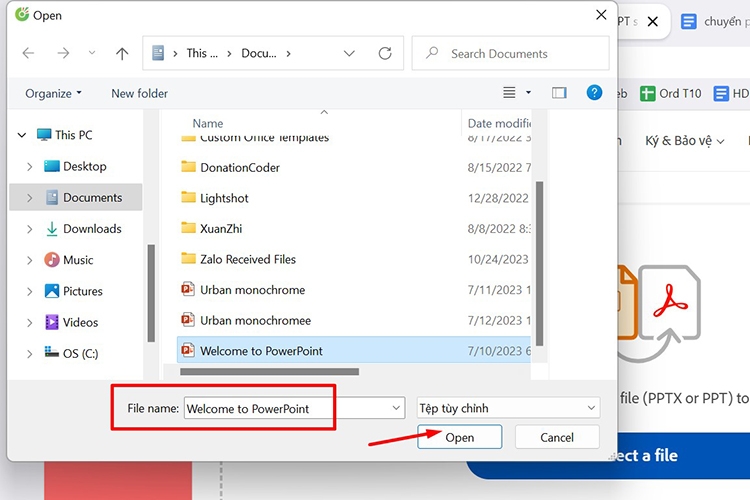The width and height of the screenshot is (750, 500).
Task: Collapse the This PC tree node
Action: click(22, 135)
